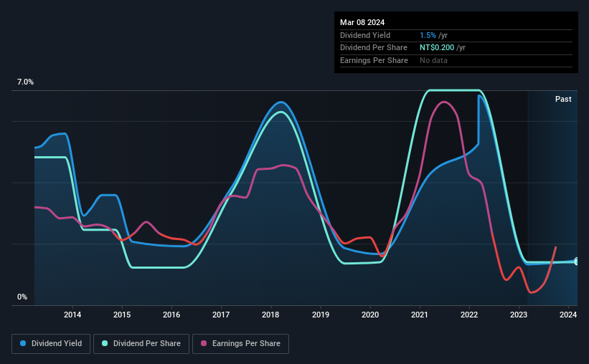
Task: Click the Past region label
Action: click(x=563, y=99)
